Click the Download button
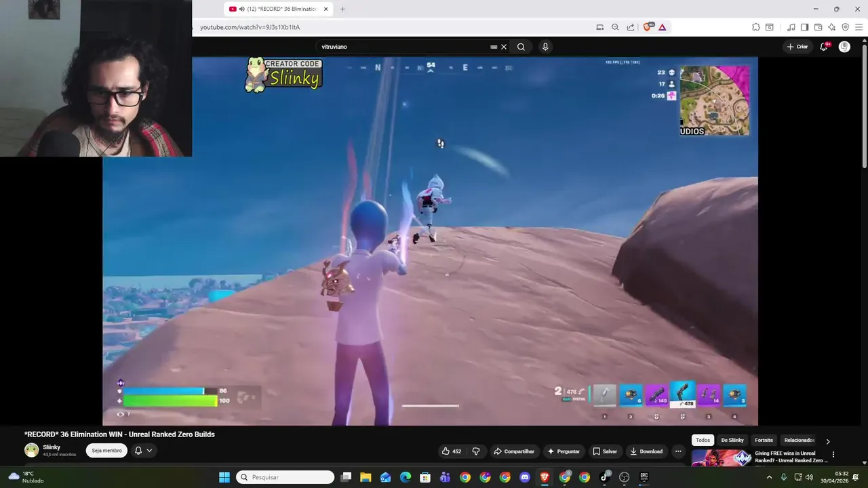This screenshot has width=868, height=488. click(646, 451)
